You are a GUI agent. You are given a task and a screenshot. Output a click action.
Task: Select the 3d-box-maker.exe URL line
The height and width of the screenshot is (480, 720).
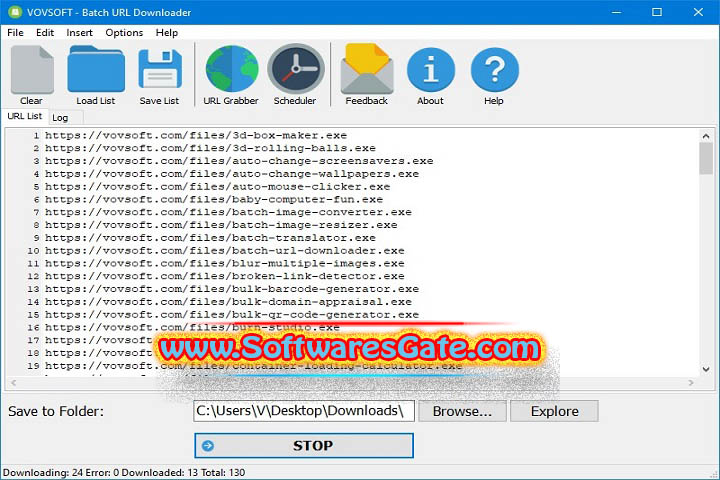[196, 136]
